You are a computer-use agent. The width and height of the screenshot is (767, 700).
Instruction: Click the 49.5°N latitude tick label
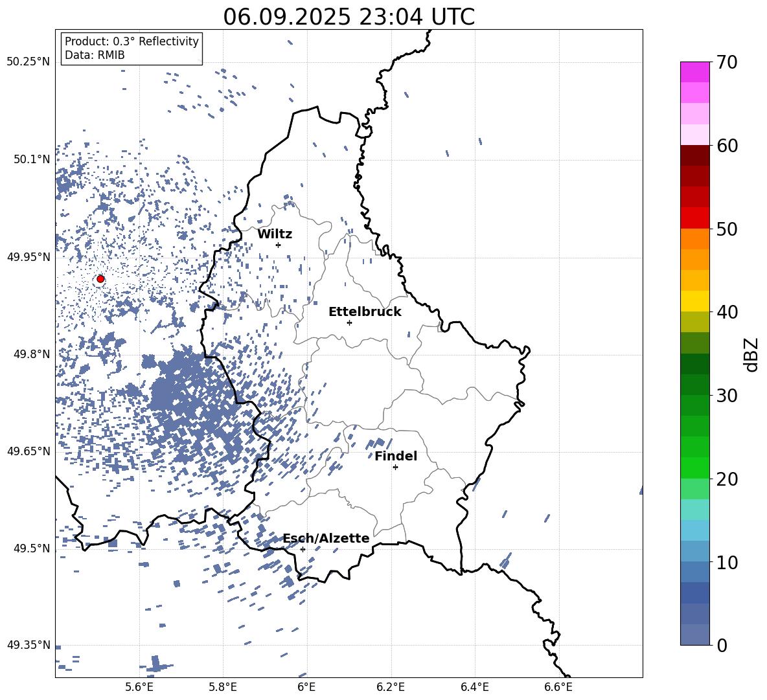point(32,548)
